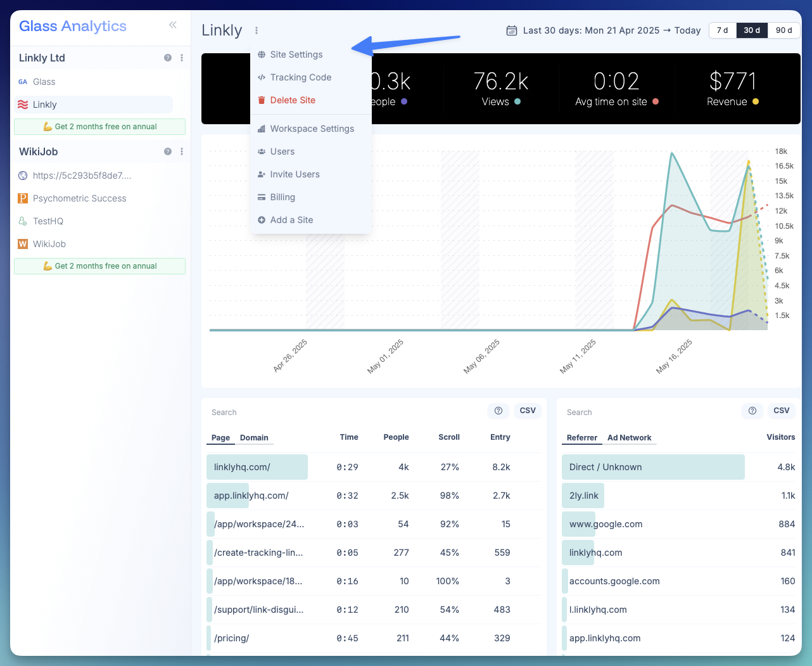Sort pages by Scroll column
812x666 pixels.
coord(449,437)
